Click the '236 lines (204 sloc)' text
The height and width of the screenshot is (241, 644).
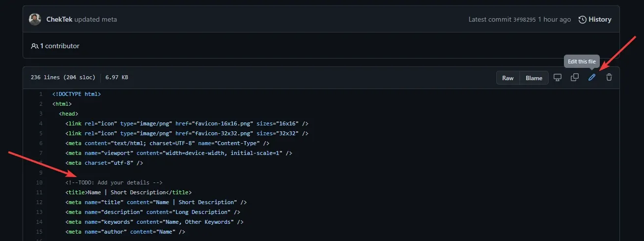click(x=63, y=78)
